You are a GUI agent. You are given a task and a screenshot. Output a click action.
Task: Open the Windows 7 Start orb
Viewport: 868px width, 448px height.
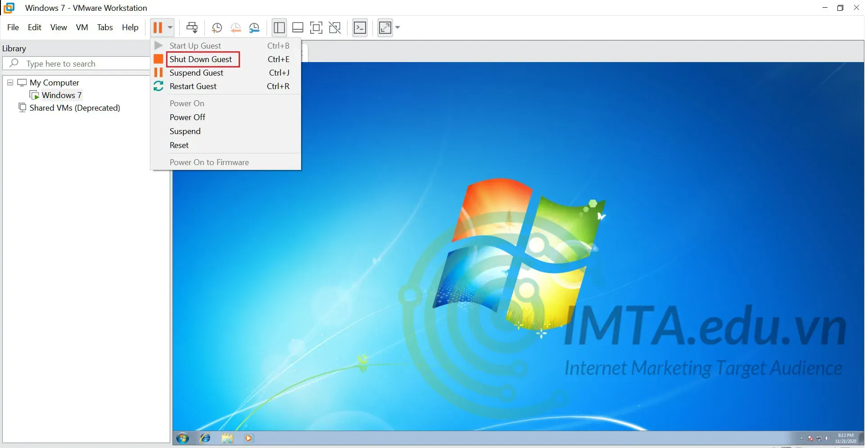pyautogui.click(x=182, y=438)
